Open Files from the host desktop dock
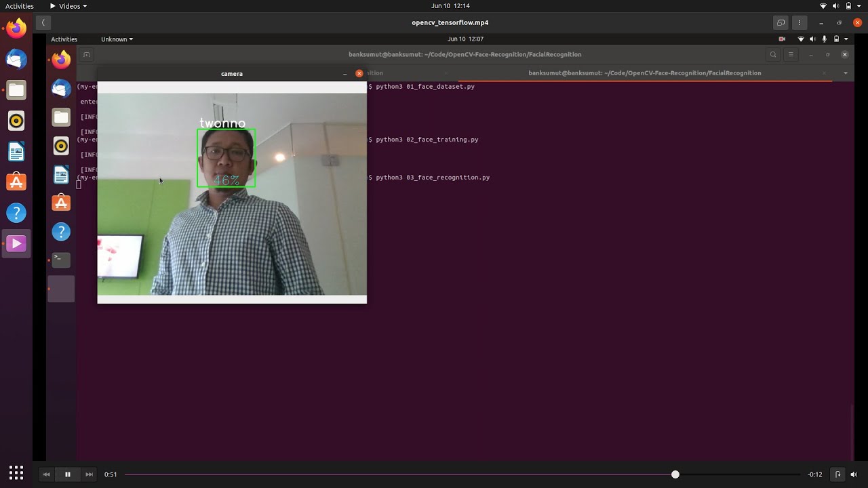Viewport: 868px width, 488px height. point(16,90)
